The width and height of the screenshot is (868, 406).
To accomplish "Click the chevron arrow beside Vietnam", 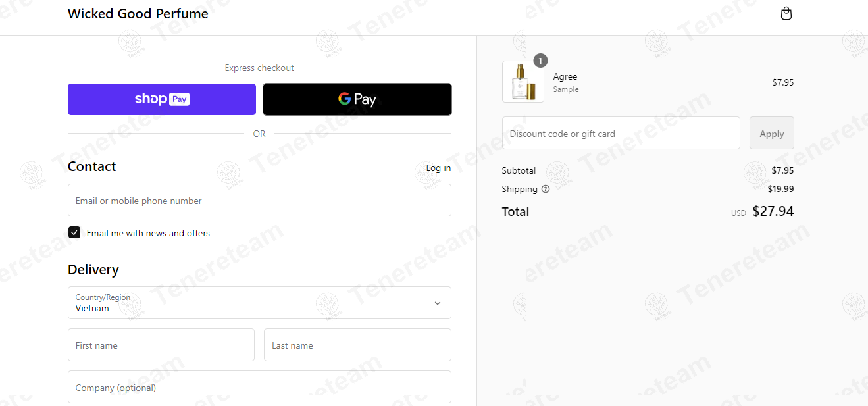I will tap(438, 303).
